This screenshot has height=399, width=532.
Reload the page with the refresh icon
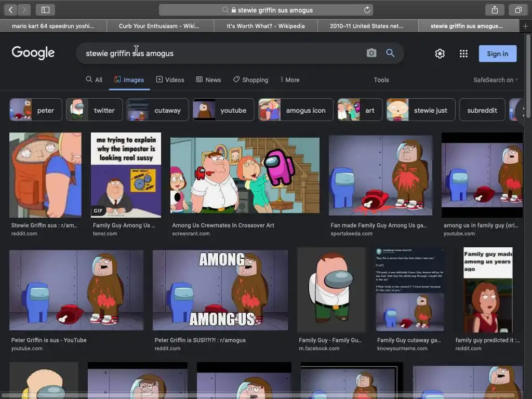[367, 10]
